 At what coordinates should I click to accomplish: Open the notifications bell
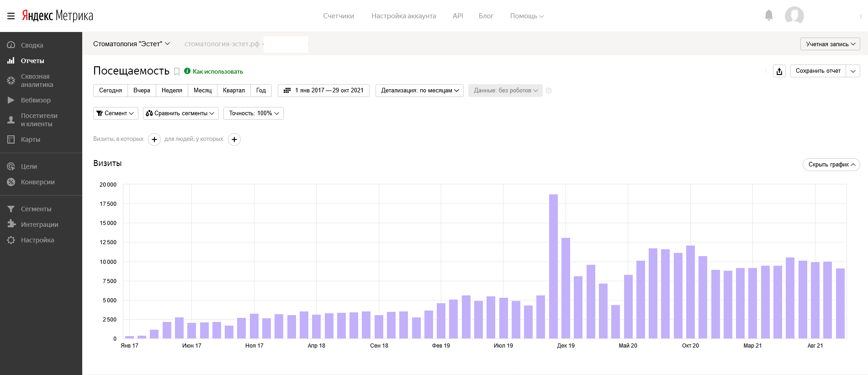[x=769, y=16]
